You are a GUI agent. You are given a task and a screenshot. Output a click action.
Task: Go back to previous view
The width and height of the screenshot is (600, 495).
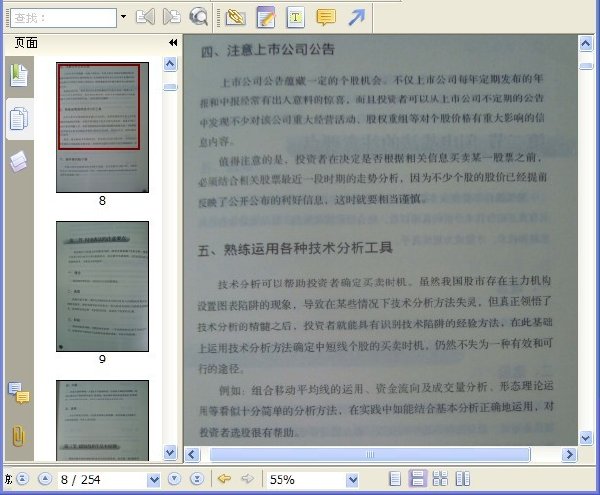tap(224, 479)
